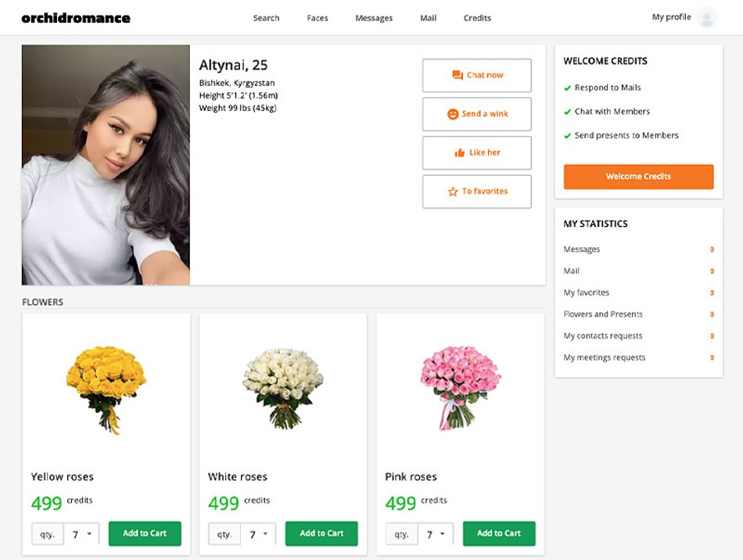Click the Pink roses bouquet image
The image size is (743, 560).
click(460, 388)
